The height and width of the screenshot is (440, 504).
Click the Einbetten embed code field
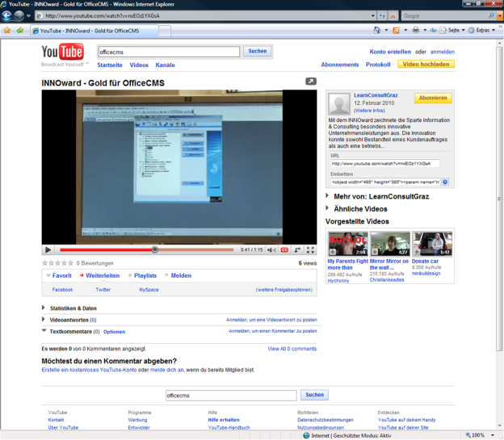point(384,182)
